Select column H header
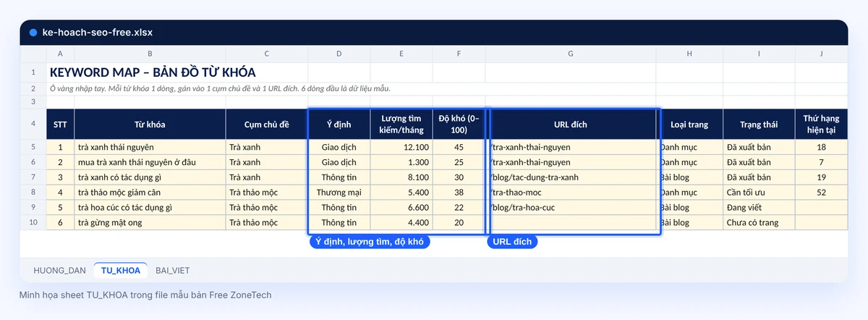Screen dimensions: 868x320 tap(689, 54)
